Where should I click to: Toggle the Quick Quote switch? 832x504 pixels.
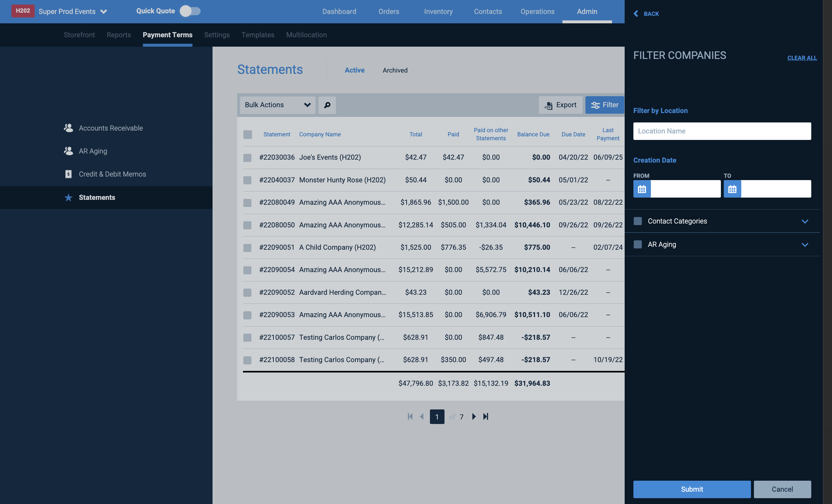pyautogui.click(x=190, y=11)
